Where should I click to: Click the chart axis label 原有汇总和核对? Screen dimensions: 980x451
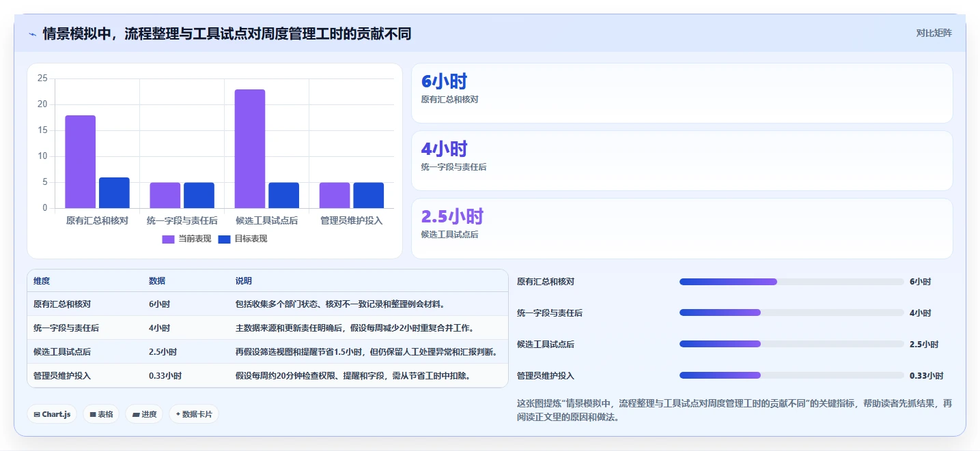click(97, 220)
